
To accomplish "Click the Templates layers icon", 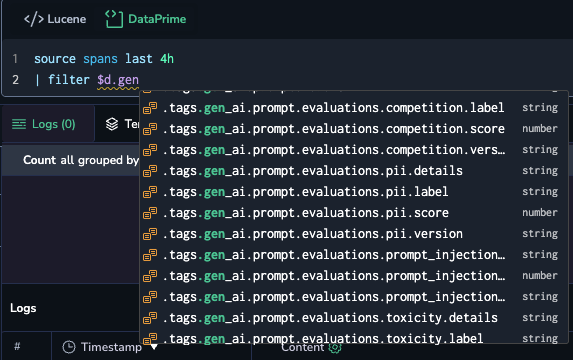I will point(112,124).
